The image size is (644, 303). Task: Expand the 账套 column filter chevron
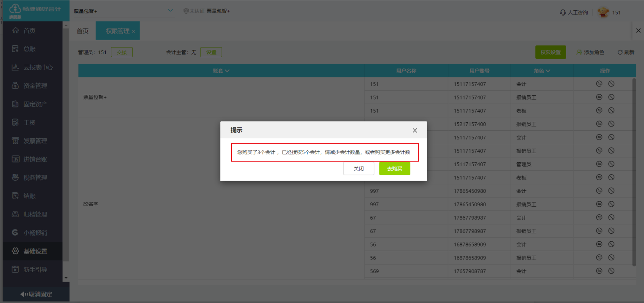(227, 71)
